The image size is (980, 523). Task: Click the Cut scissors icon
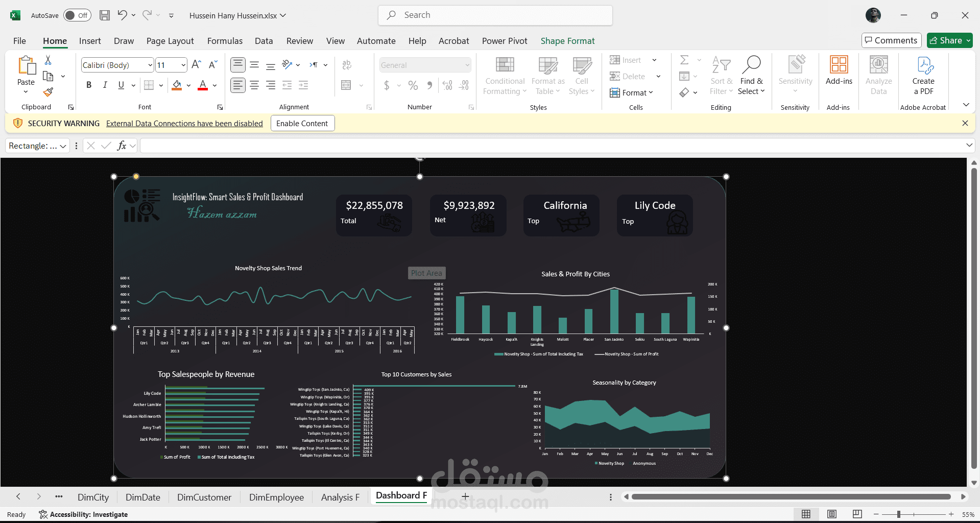pos(48,60)
